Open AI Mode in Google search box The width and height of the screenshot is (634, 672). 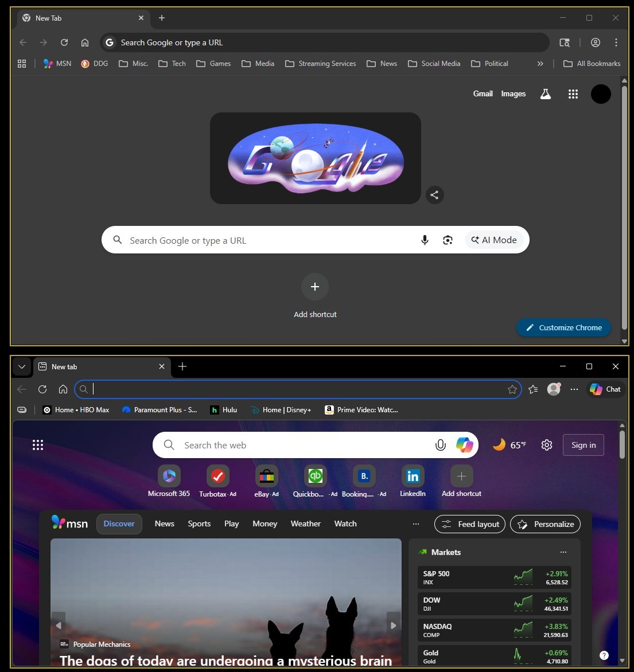(x=494, y=240)
